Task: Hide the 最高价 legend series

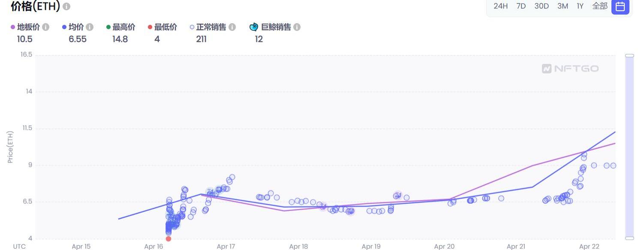Action: pos(123,27)
